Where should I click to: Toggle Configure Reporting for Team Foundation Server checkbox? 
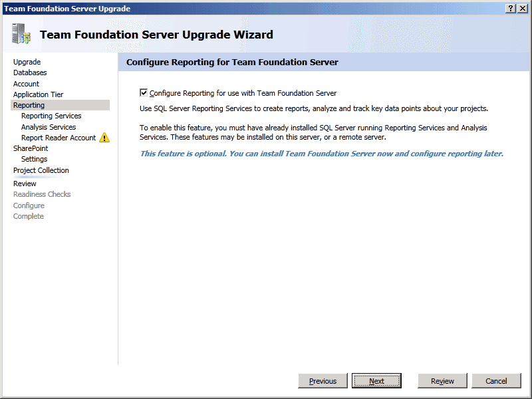144,93
